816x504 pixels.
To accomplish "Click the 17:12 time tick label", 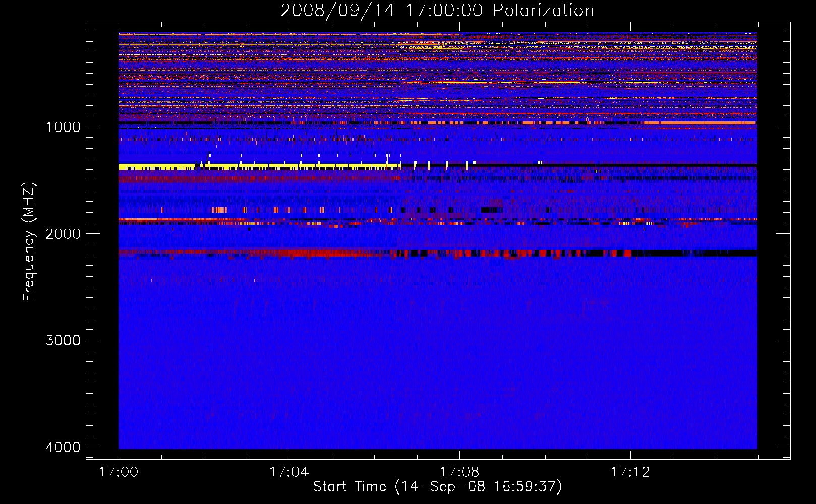I will click(630, 472).
